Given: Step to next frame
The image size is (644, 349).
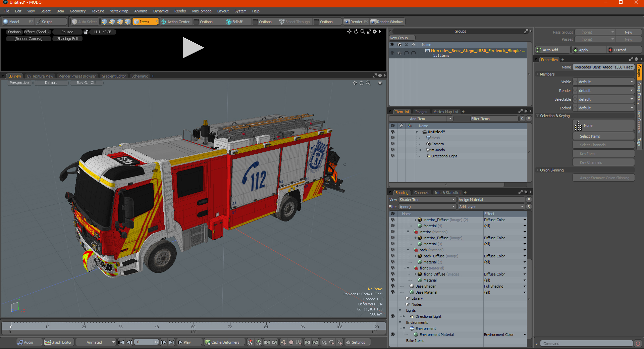Looking at the screenshot, I should tap(163, 342).
